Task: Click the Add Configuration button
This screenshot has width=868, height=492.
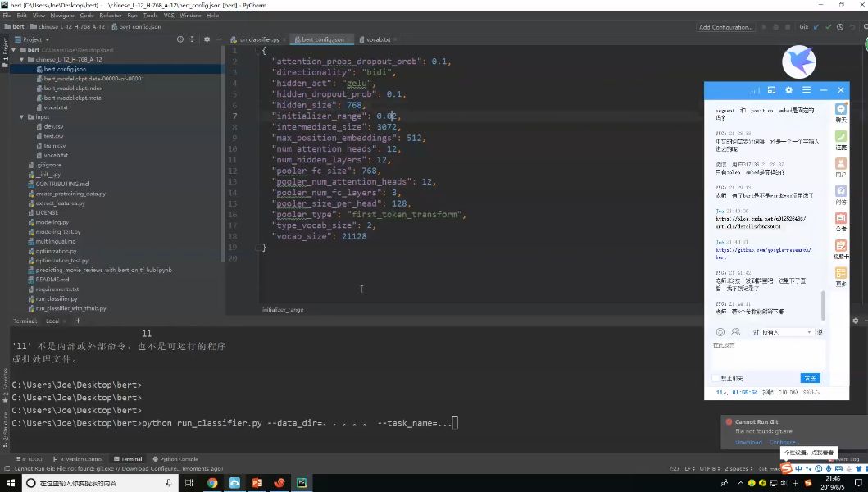Action: point(725,27)
